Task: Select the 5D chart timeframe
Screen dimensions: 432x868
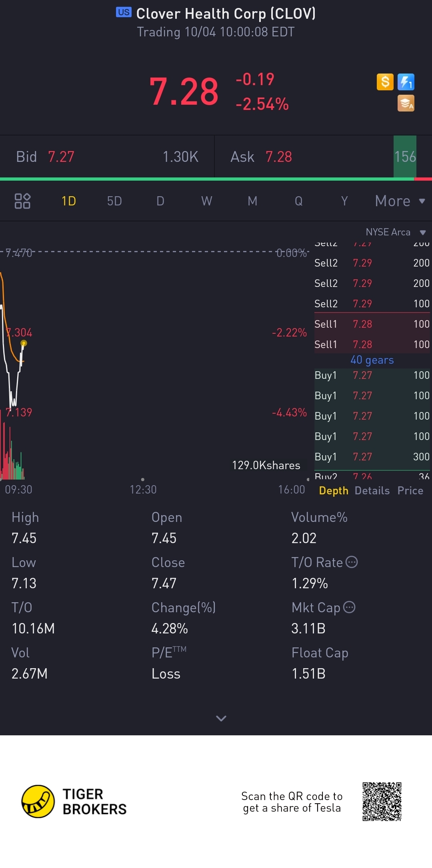Action: click(114, 201)
